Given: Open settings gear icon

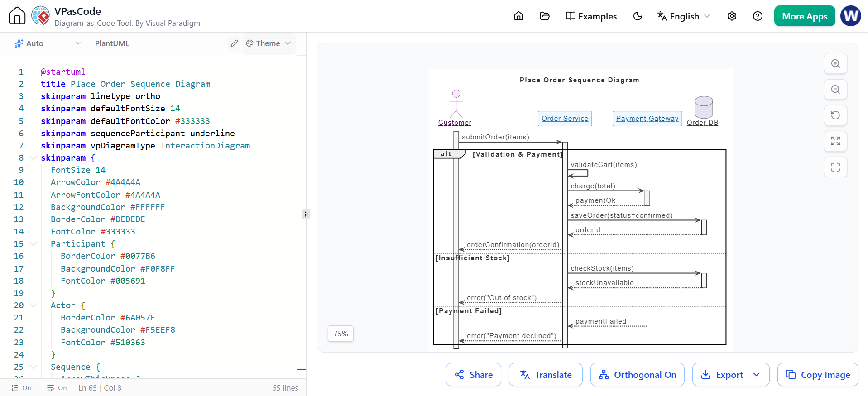Looking at the screenshot, I should 732,16.
